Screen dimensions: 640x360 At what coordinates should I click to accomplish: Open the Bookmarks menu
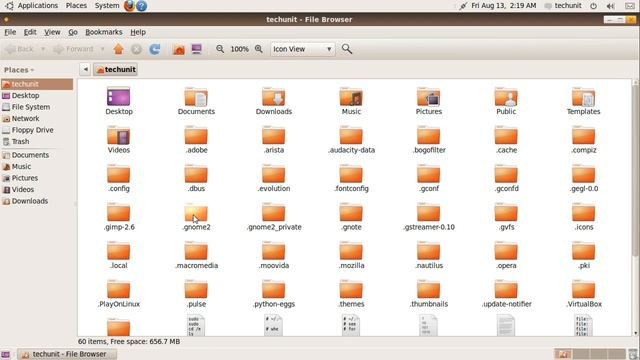coord(104,32)
